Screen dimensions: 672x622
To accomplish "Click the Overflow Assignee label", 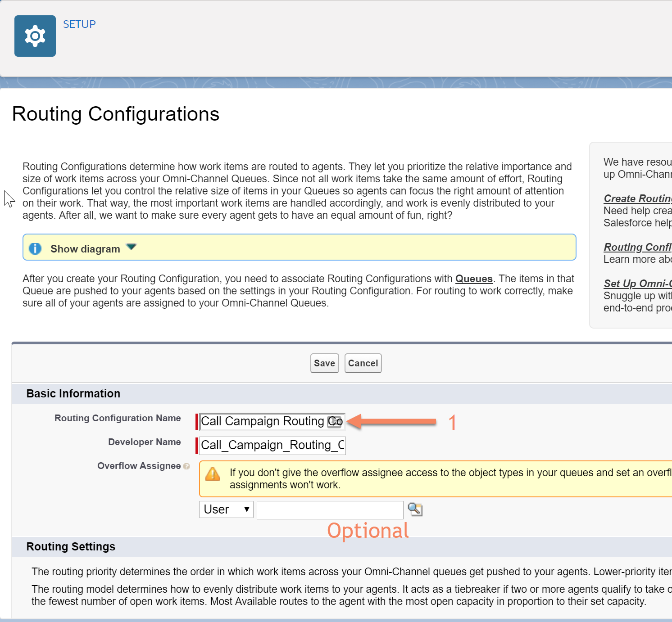I will [139, 466].
